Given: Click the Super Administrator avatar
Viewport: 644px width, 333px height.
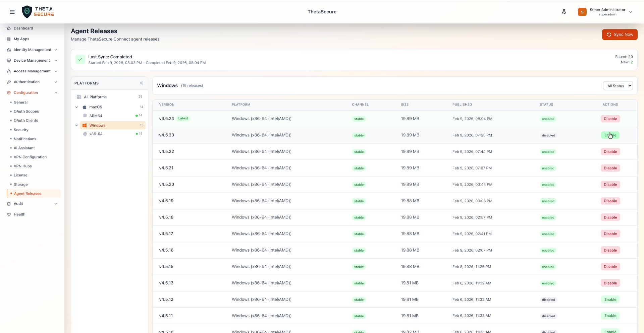Looking at the screenshot, I should (x=582, y=12).
